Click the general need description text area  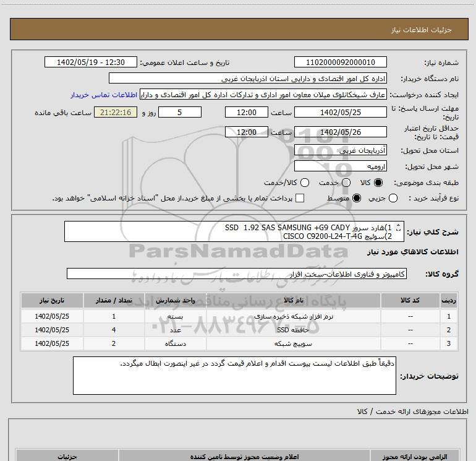[x=234, y=231]
